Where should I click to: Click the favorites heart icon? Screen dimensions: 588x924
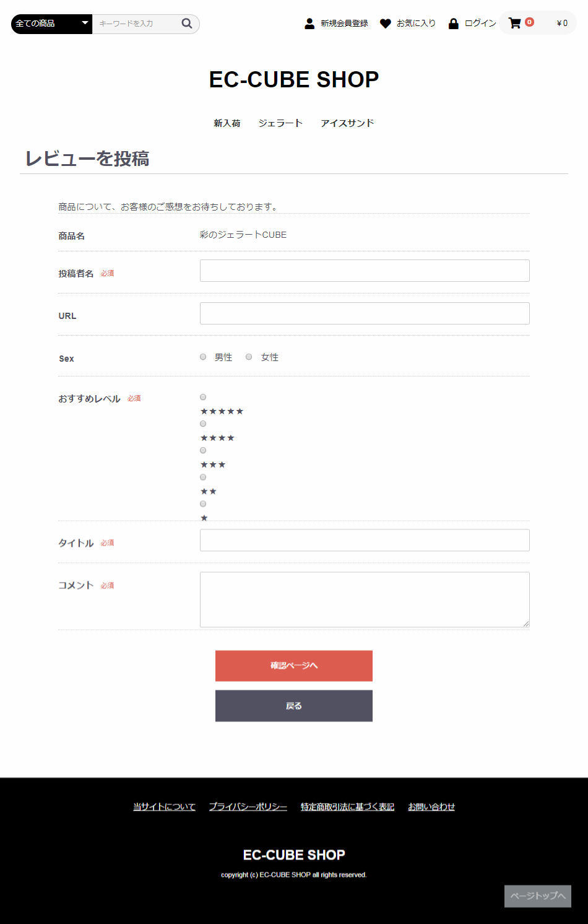pos(385,24)
